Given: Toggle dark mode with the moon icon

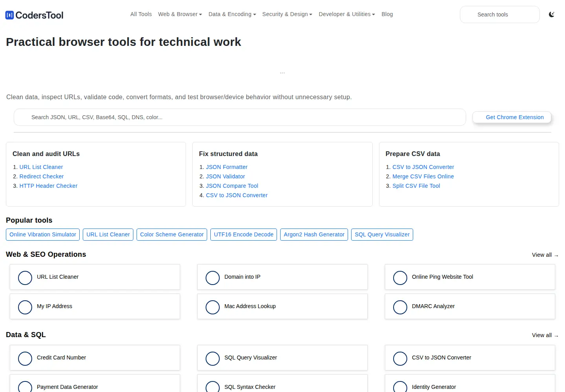Looking at the screenshot, I should (x=551, y=15).
